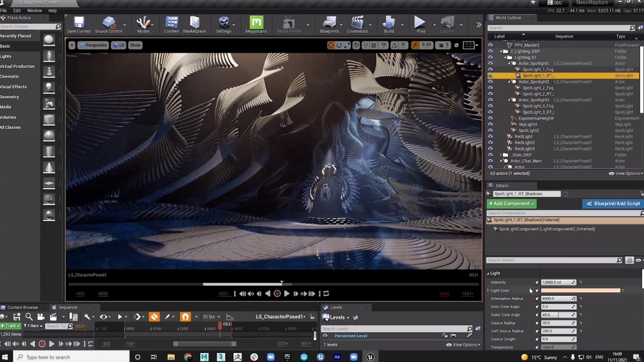This screenshot has width=644, height=362.
Task: Adjust the Outer Cone Angle slider field
Action: (558, 315)
